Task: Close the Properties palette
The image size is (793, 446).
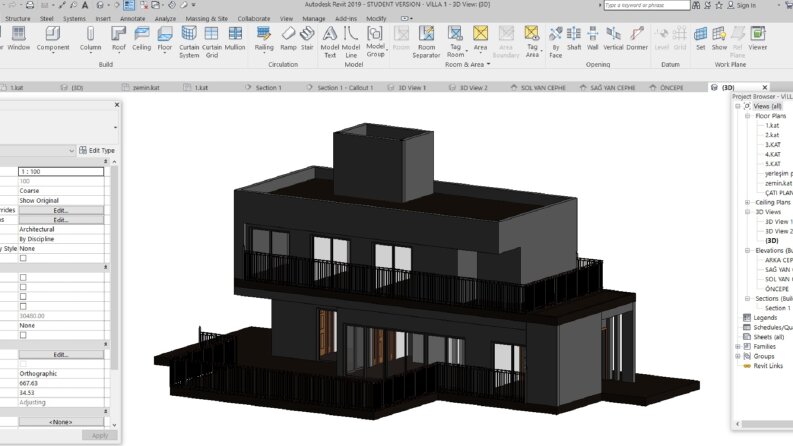Action: 117,105
